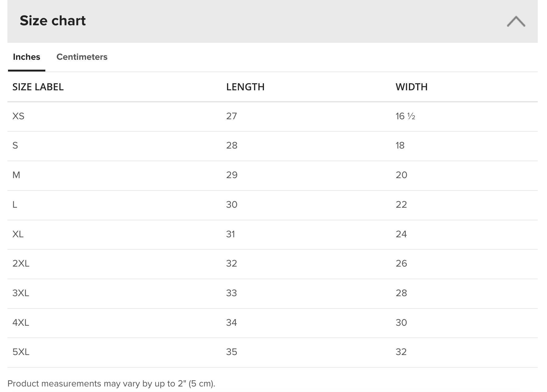
Task: Click the length value 35
Action: point(232,352)
